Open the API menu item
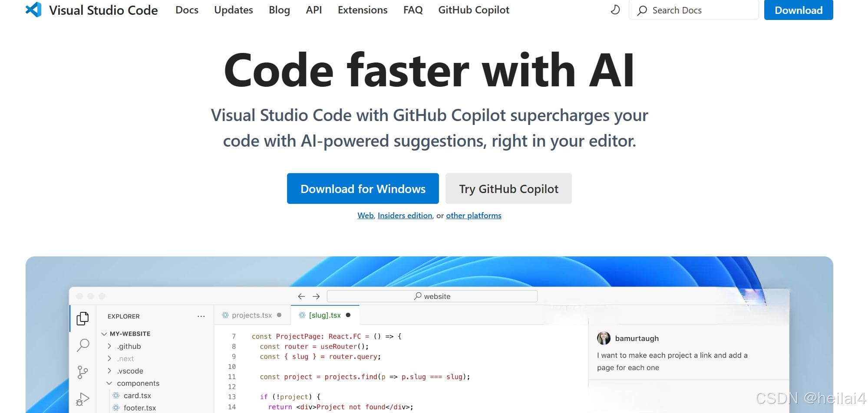The width and height of the screenshot is (868, 413). (x=314, y=10)
